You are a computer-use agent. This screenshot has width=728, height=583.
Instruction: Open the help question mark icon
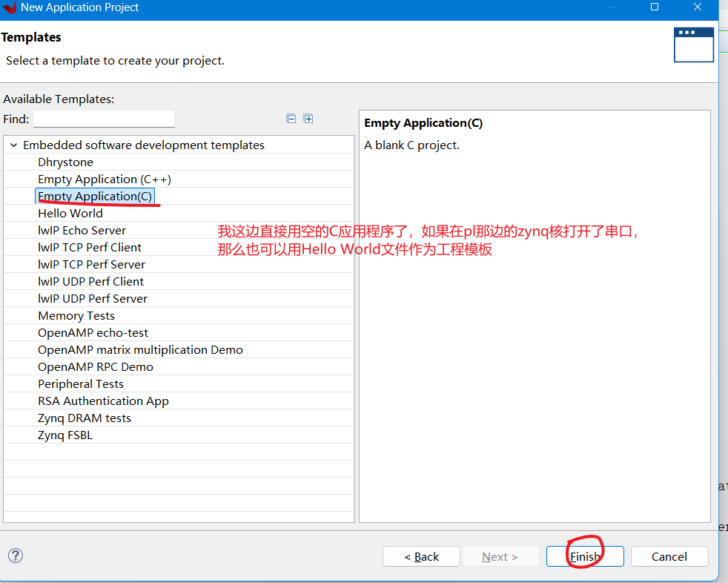(16, 556)
